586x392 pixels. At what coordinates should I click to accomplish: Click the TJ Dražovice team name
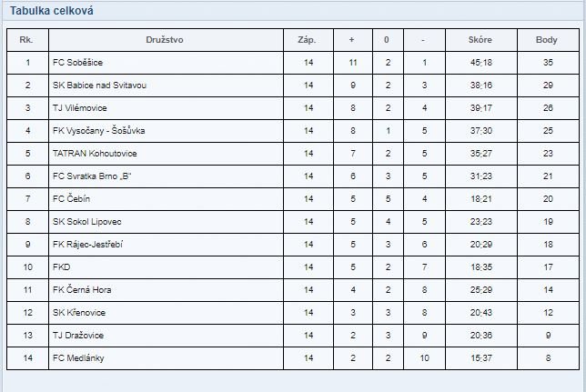tap(78, 336)
